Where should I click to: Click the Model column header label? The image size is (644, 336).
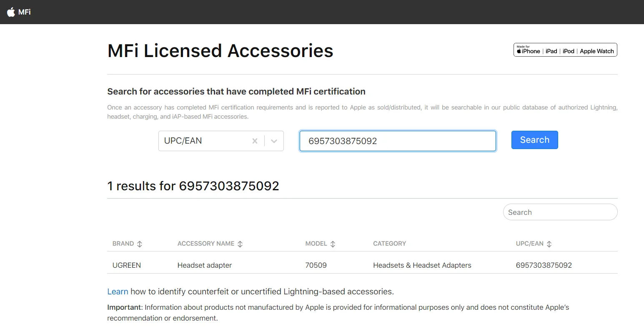316,244
